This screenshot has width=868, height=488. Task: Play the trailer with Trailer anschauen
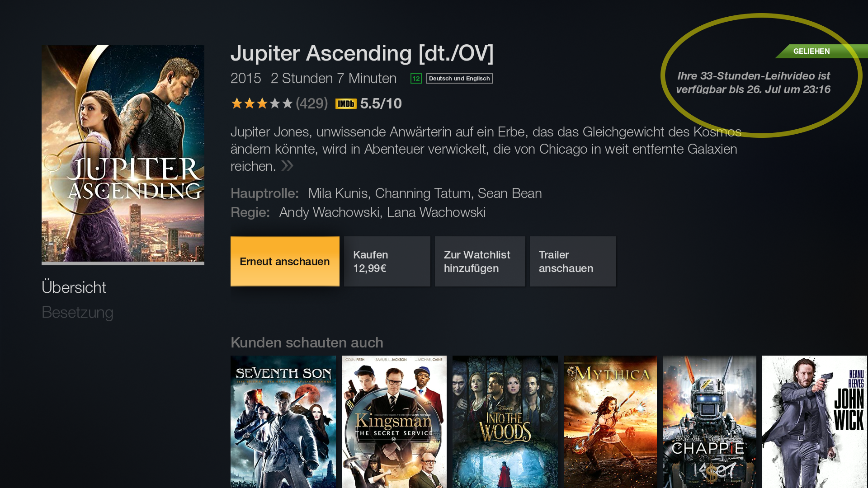tap(573, 261)
